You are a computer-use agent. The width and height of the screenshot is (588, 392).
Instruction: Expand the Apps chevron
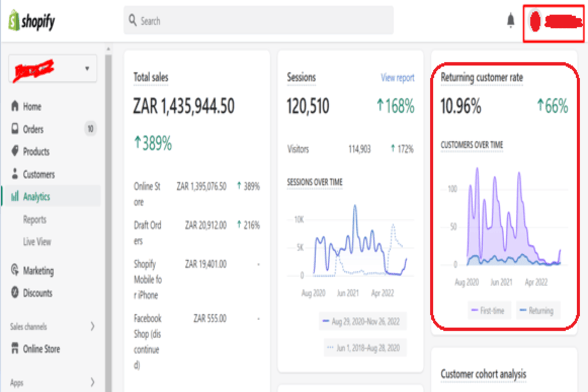click(92, 382)
